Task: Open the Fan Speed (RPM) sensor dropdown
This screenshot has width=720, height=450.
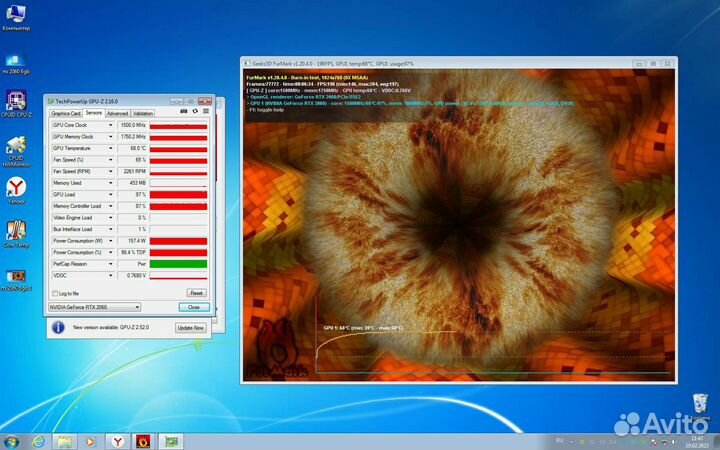Action: pyautogui.click(x=110, y=171)
